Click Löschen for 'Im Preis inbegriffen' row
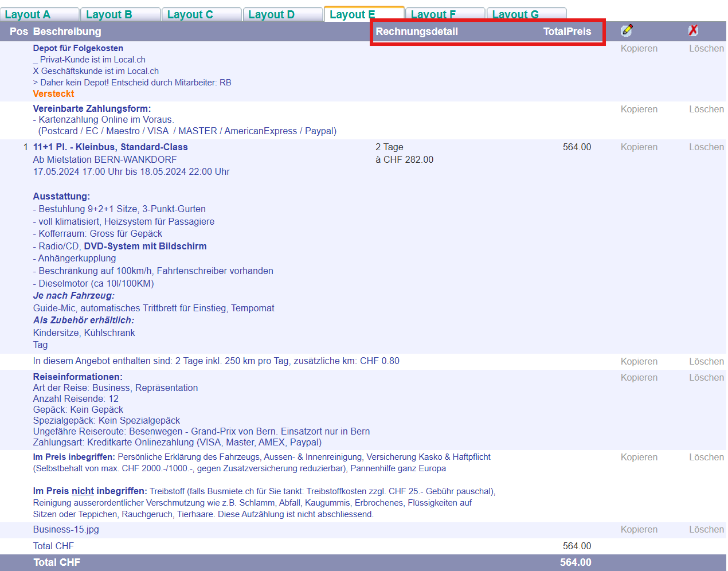The width and height of the screenshot is (728, 571). [x=706, y=457]
